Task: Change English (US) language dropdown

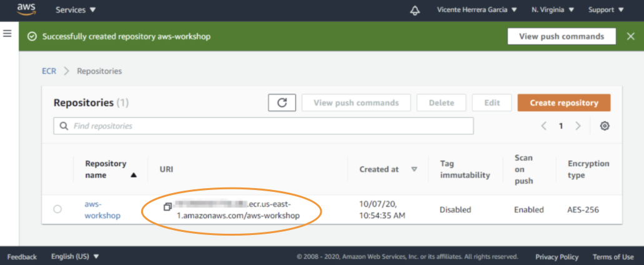Action: tap(75, 256)
